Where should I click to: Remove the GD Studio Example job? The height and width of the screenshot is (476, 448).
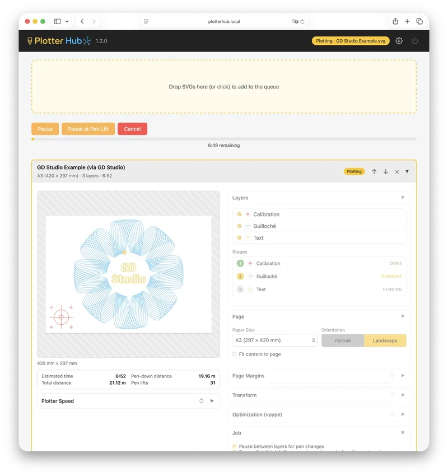pos(396,172)
